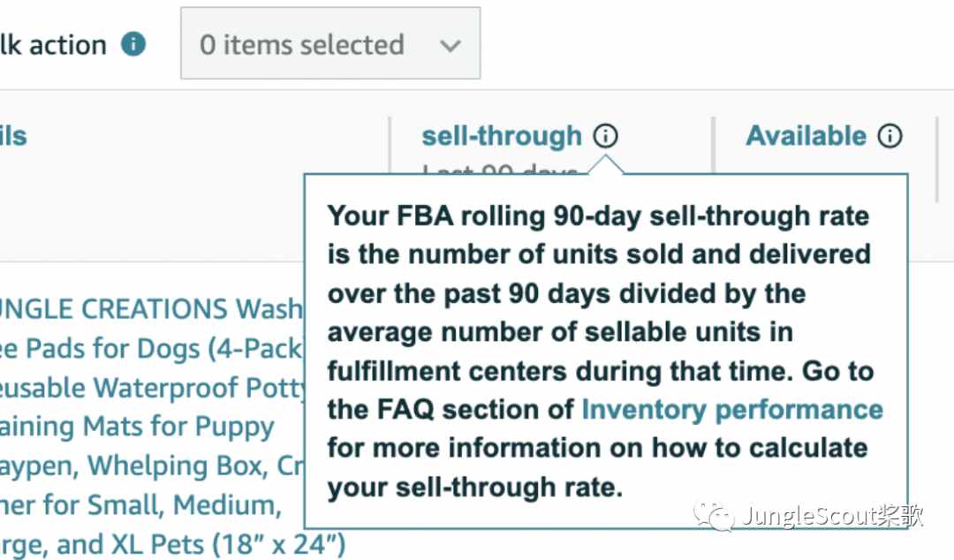Expand the bulk action chevron arrow

coord(450,45)
